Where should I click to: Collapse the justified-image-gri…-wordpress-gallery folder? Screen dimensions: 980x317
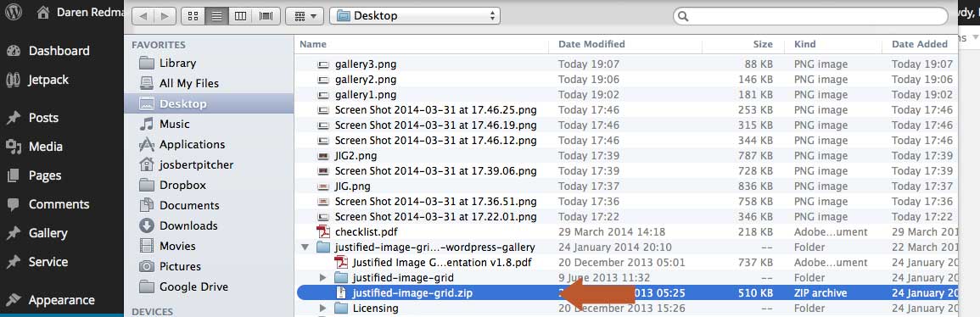coord(305,247)
